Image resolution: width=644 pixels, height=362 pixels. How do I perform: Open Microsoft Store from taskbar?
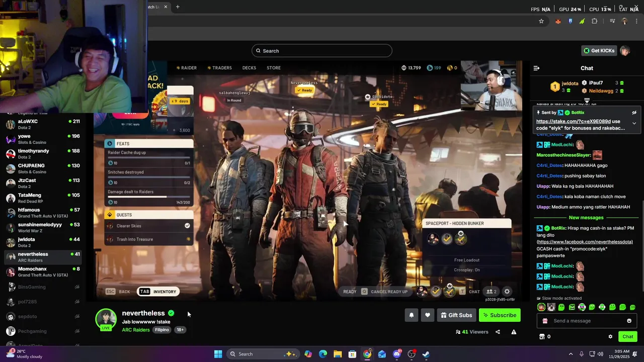point(352,354)
